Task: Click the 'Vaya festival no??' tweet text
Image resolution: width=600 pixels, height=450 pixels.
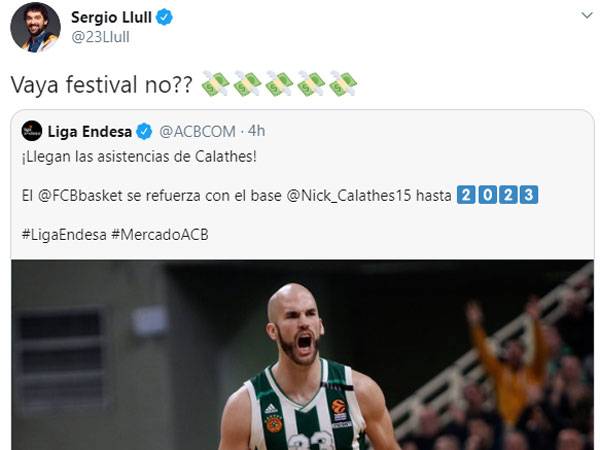Action: tap(101, 84)
